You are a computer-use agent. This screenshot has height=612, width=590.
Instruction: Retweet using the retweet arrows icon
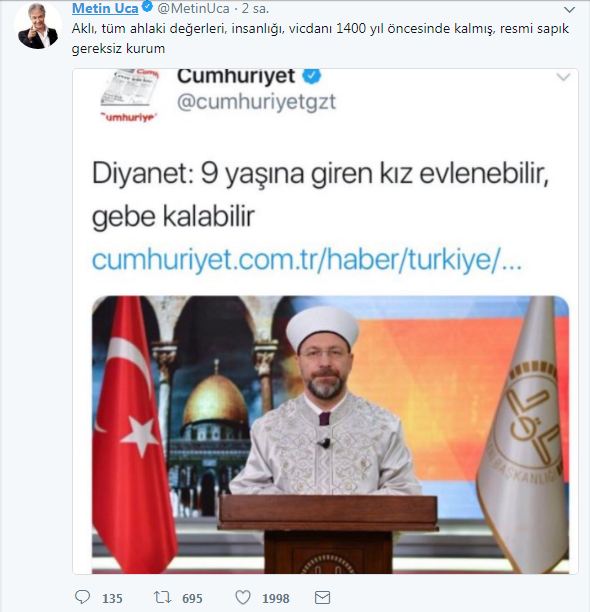pyautogui.click(x=162, y=597)
